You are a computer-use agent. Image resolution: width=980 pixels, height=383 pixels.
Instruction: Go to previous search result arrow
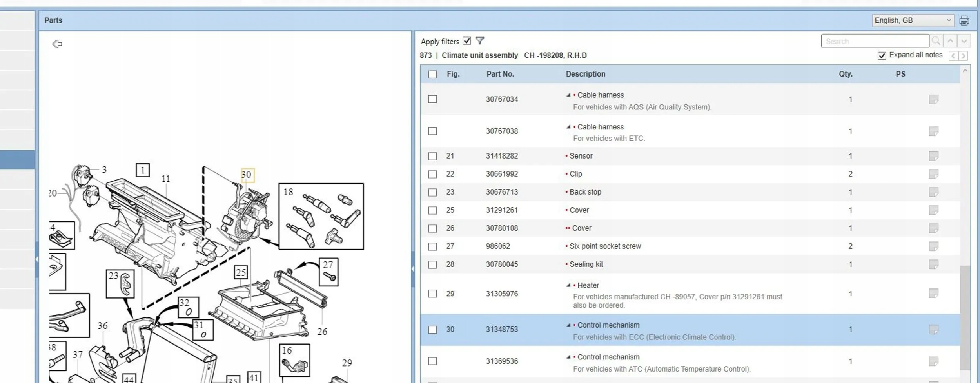tap(950, 41)
